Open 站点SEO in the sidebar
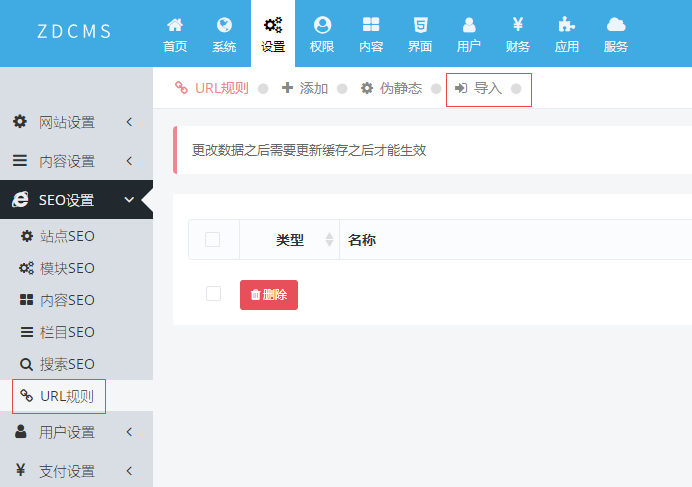Screen dimensions: 692x487 click(x=67, y=236)
